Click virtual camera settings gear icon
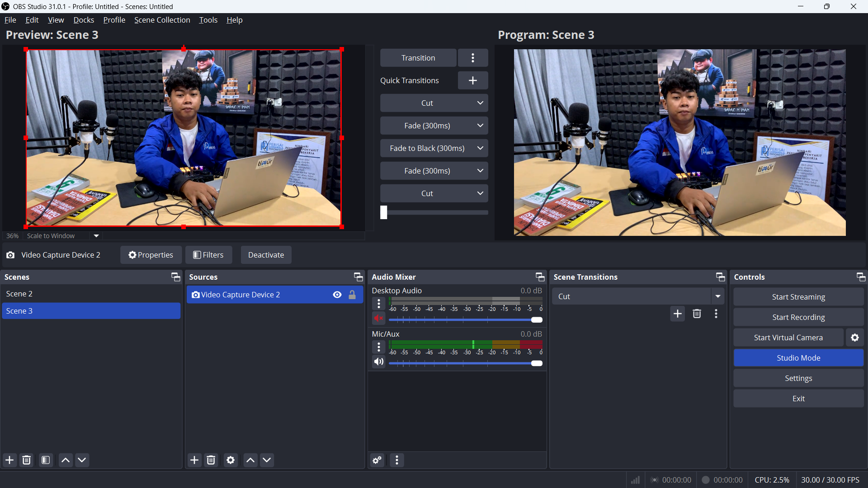 tap(855, 338)
